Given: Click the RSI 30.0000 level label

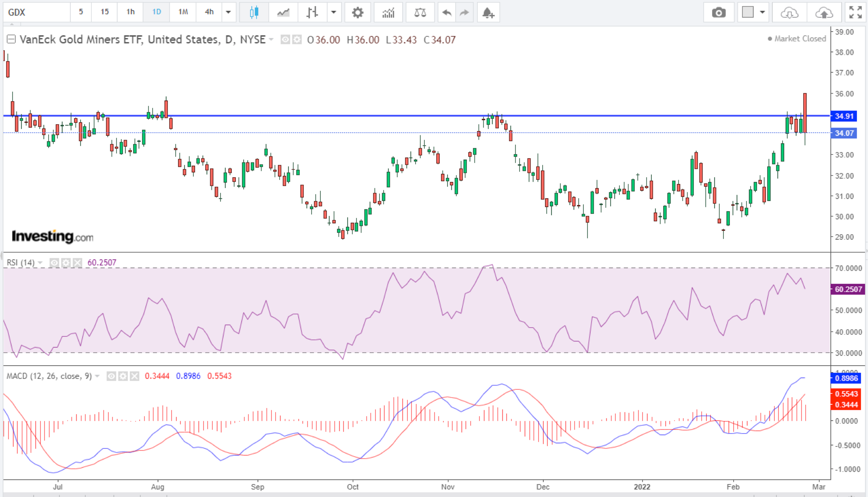Looking at the screenshot, I should pyautogui.click(x=848, y=353).
